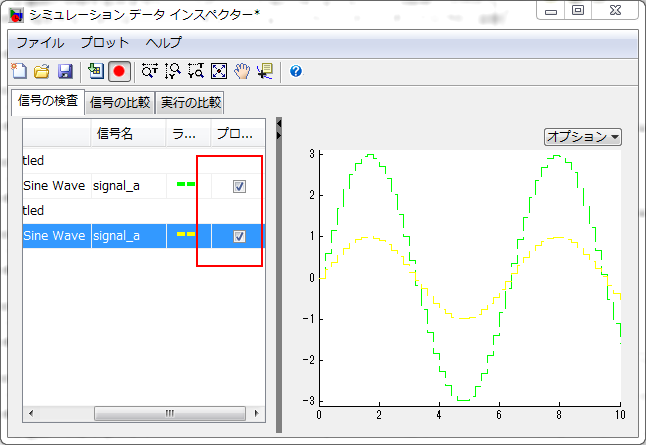Open the オプション dropdown
Image resolution: width=646 pixels, height=445 pixels.
(583, 137)
